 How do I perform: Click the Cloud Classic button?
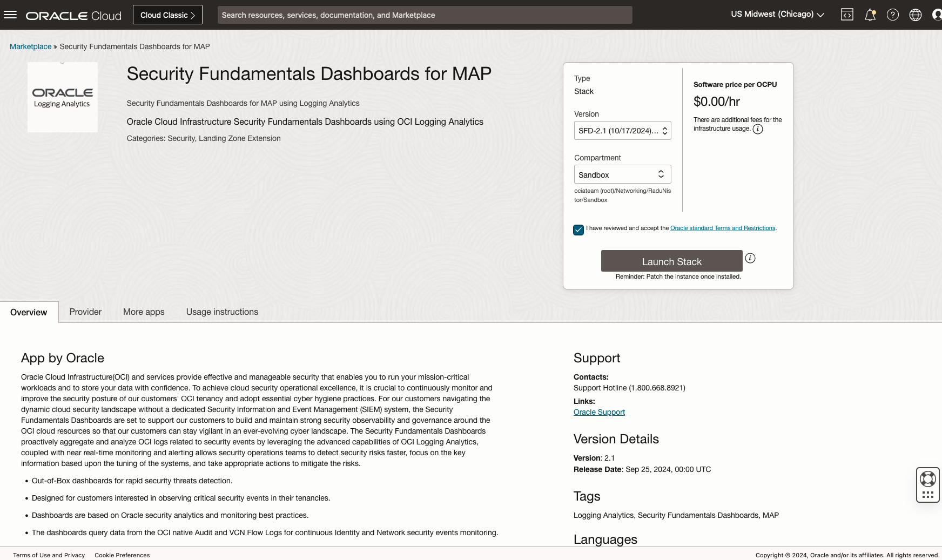[167, 15]
